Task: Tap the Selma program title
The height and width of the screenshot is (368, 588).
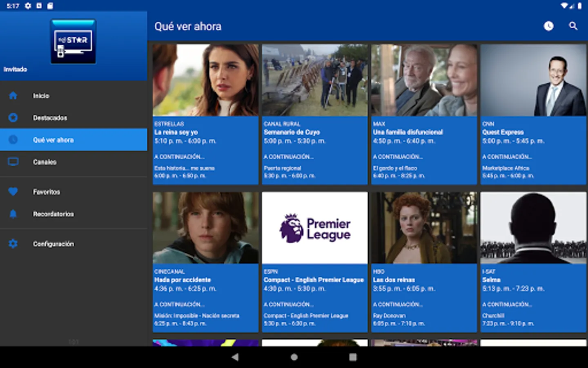Action: point(491,280)
